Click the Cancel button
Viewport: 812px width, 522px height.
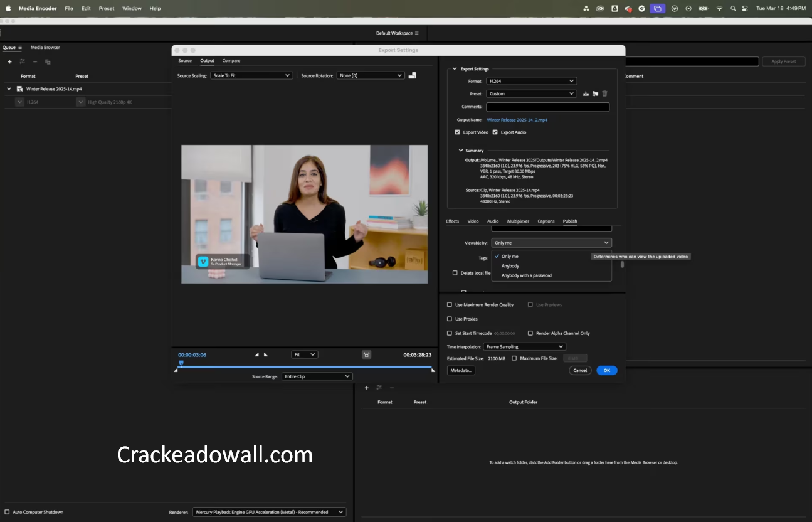pyautogui.click(x=580, y=370)
